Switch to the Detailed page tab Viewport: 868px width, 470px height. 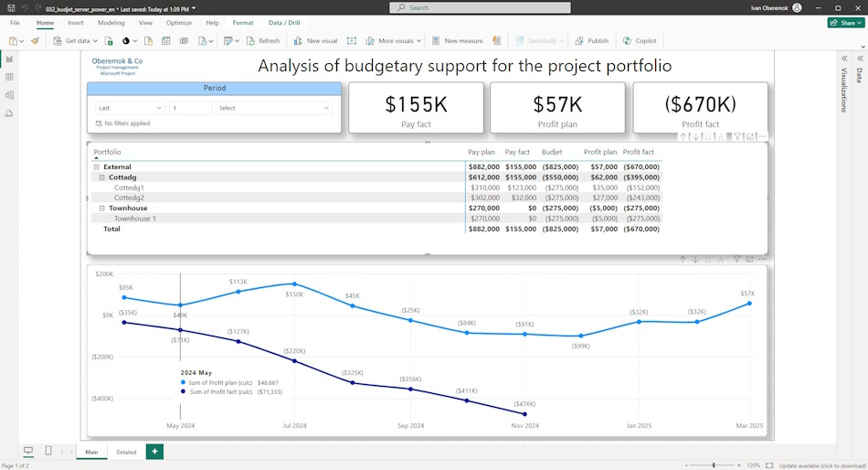pyautogui.click(x=126, y=452)
